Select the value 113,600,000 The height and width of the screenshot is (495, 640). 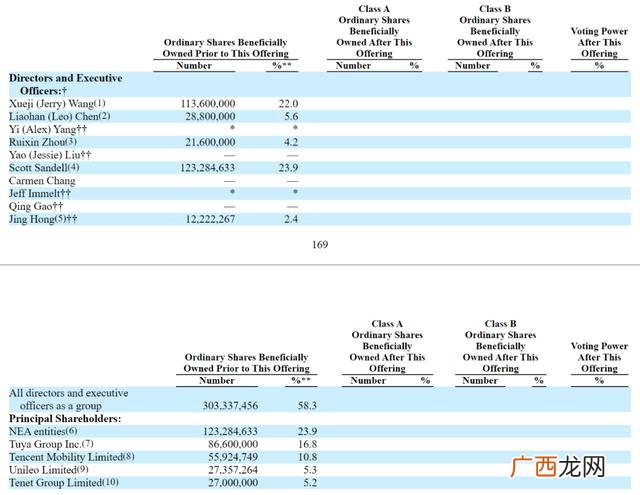(208, 104)
